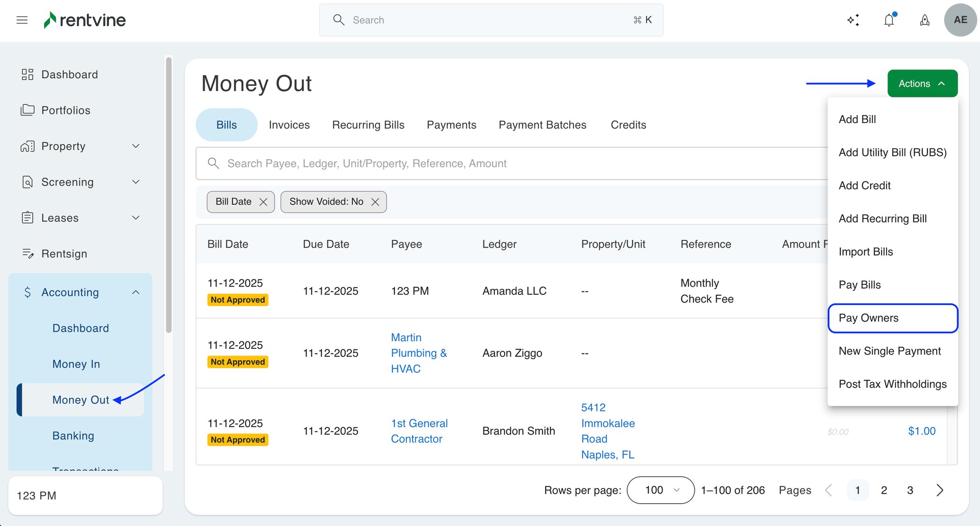The height and width of the screenshot is (526, 980).
Task: Open the AE user avatar
Action: click(960, 20)
